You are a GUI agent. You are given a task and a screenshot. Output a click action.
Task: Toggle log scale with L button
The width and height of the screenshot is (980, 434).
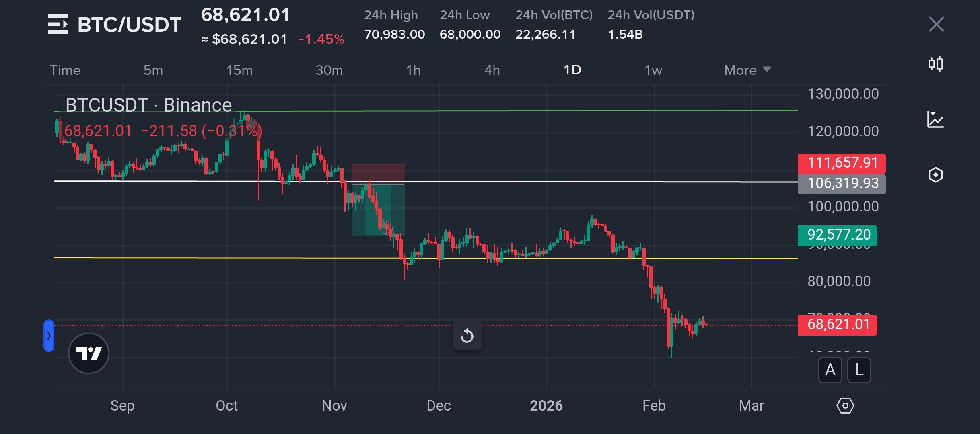859,370
